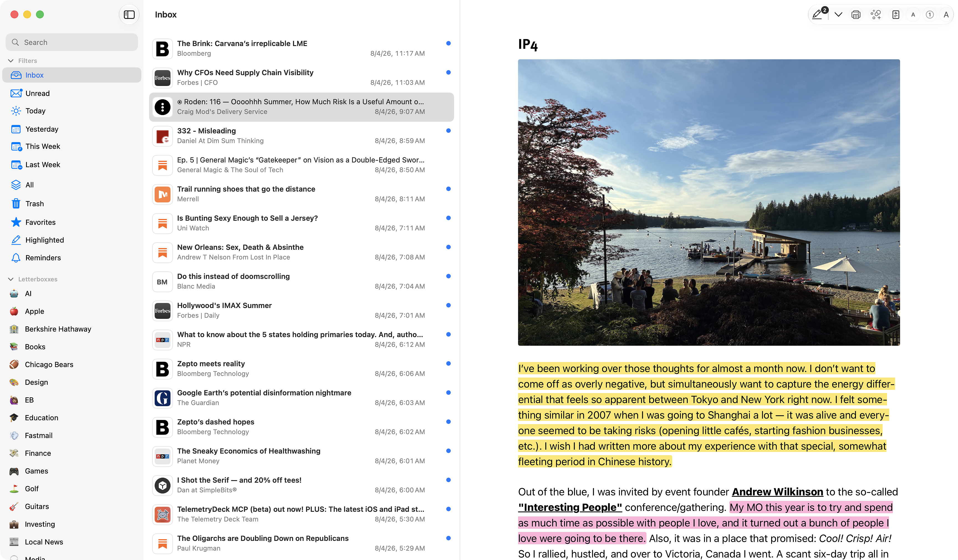Select the Inbox filter
Image resolution: width=958 pixels, height=560 pixels.
(x=72, y=75)
